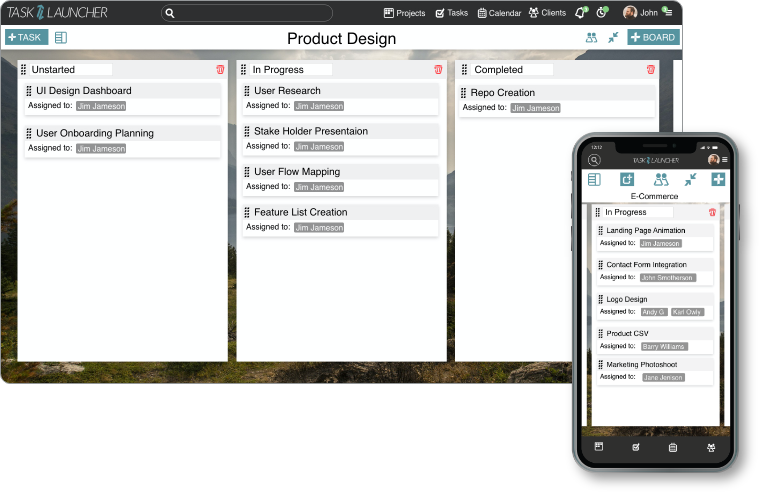The width and height of the screenshot is (764, 497).
Task: Open the Clients menu
Action: (x=547, y=13)
